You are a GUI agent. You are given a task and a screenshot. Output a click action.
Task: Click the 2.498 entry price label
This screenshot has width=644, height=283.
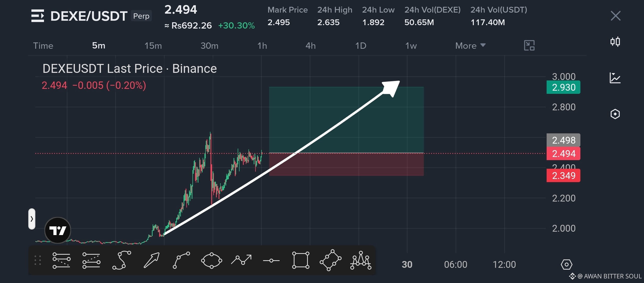coord(563,140)
